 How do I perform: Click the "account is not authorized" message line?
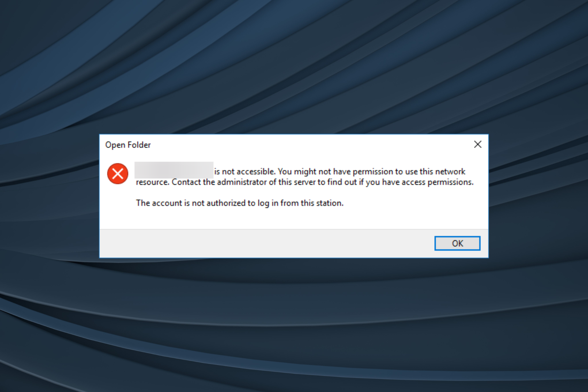coord(240,203)
